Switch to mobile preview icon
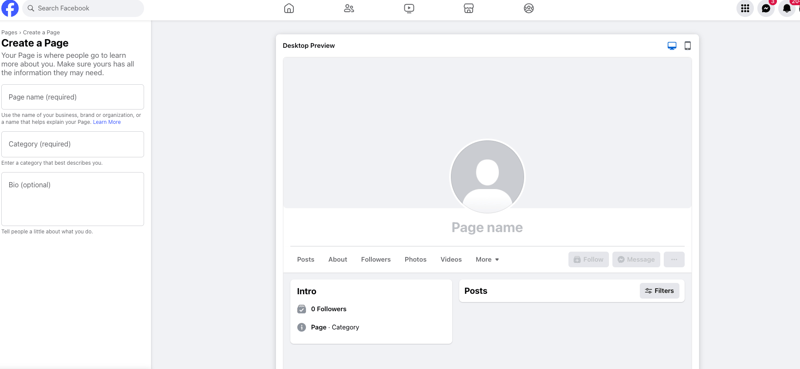 click(x=687, y=46)
